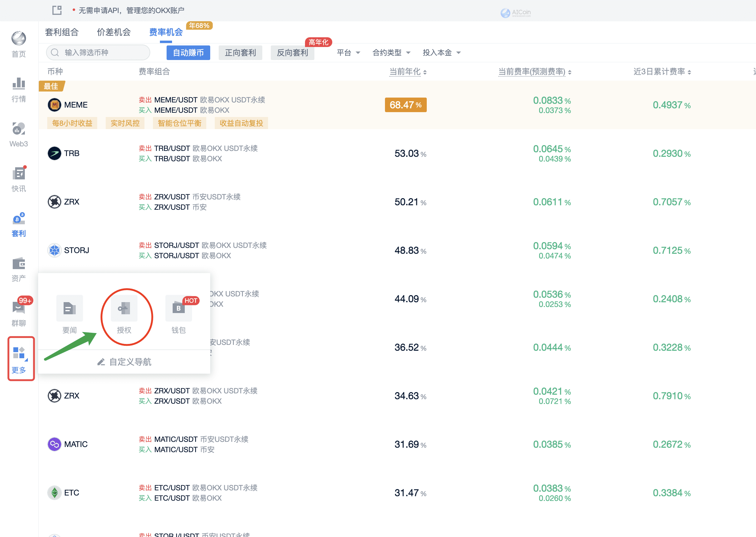This screenshot has height=537, width=756.
Task: Click the 卖出 ZRX/USDT 币安USDT永续 line
Action: [190, 197]
